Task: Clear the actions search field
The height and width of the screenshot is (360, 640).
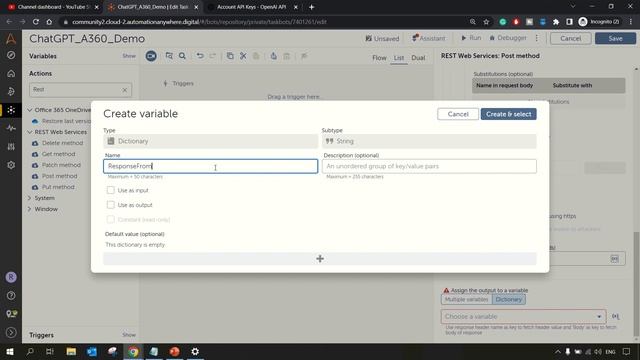Action: point(124,90)
